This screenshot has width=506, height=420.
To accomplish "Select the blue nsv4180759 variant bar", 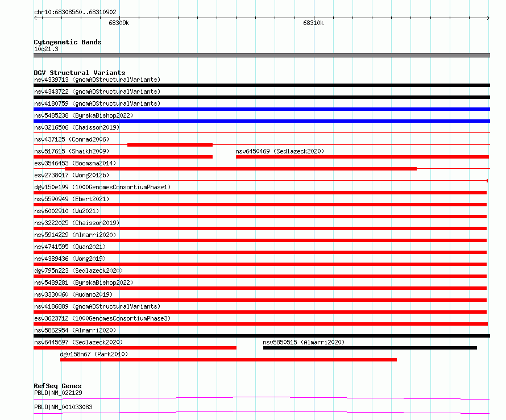I will [x=262, y=109].
